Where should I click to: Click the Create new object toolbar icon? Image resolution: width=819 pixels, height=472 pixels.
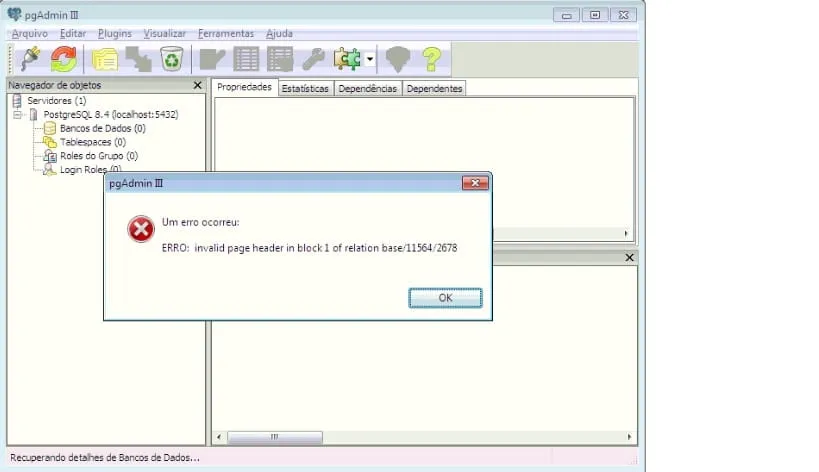pyautogui.click(x=138, y=60)
